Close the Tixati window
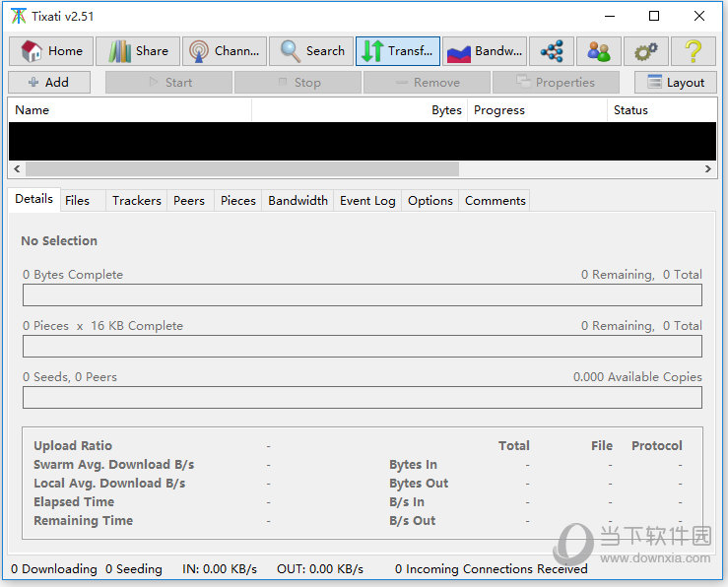 point(699,16)
